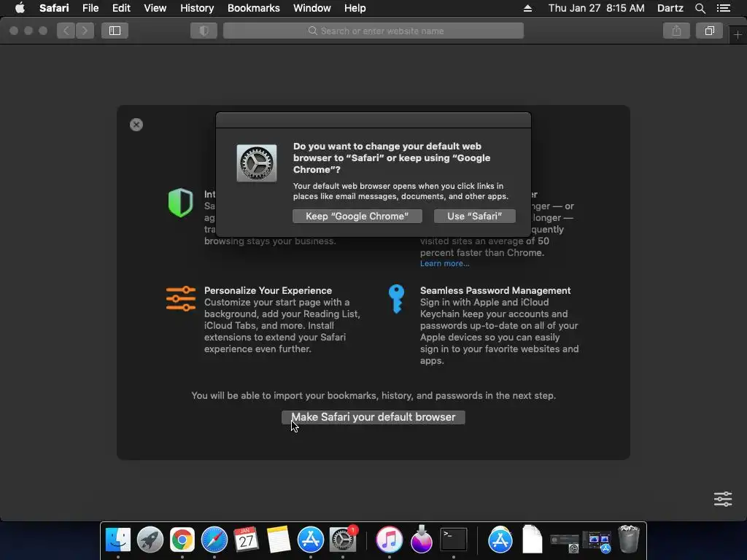Open start page settings sliders icon
This screenshot has height=560, width=747.
click(x=723, y=499)
